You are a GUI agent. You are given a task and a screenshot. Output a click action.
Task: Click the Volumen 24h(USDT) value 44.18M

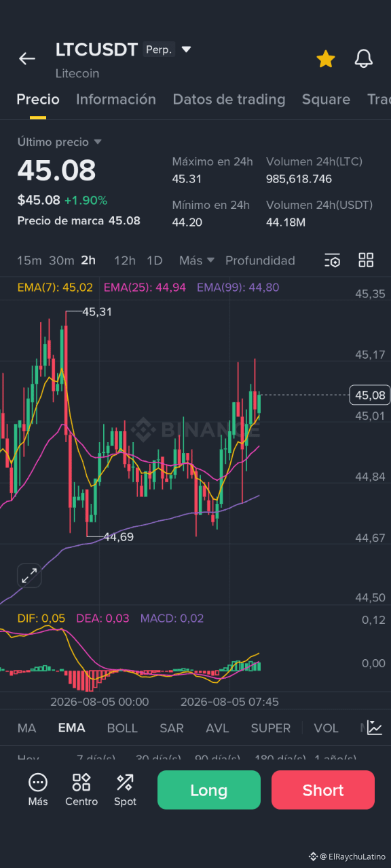click(286, 222)
